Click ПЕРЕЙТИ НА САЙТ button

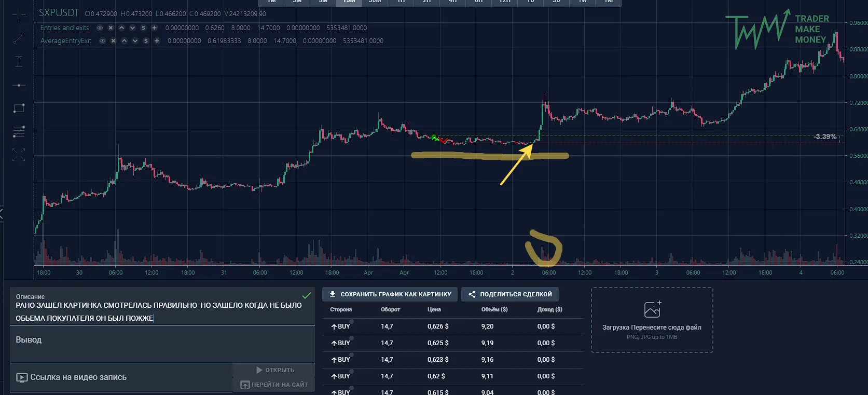[274, 385]
